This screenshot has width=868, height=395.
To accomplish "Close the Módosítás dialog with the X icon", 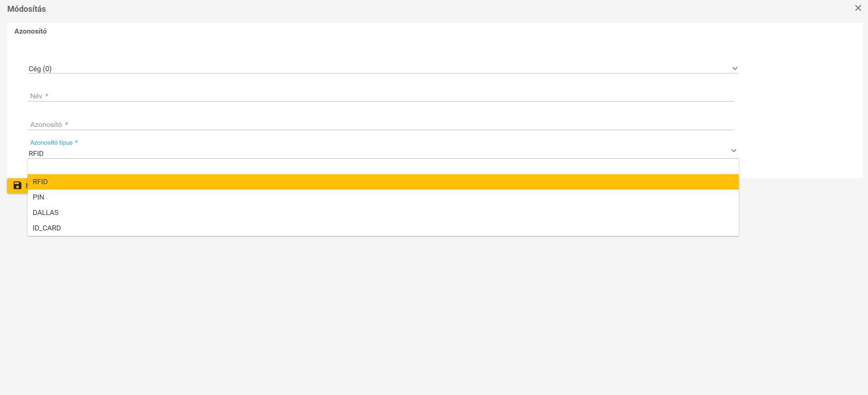I will pos(858,8).
